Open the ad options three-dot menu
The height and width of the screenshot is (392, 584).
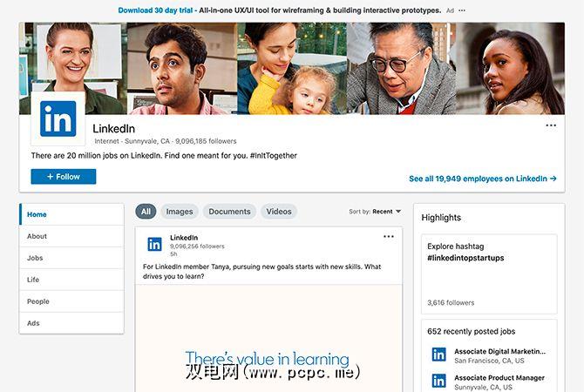coord(462,10)
